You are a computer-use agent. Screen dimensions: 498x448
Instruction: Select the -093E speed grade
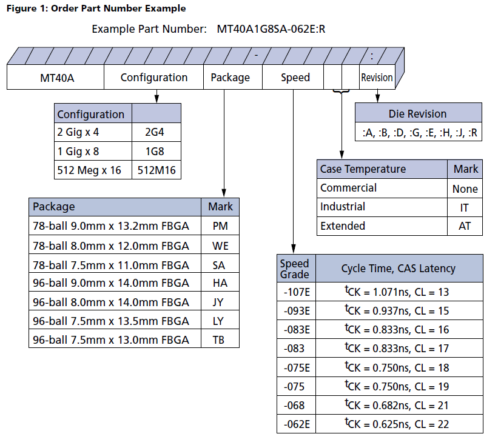297,310
